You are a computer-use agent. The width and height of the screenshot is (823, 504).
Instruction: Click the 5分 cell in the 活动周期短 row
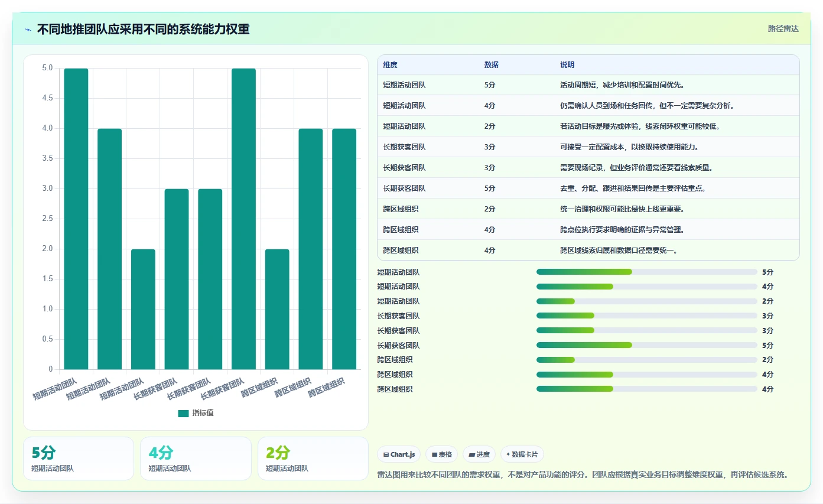click(490, 85)
